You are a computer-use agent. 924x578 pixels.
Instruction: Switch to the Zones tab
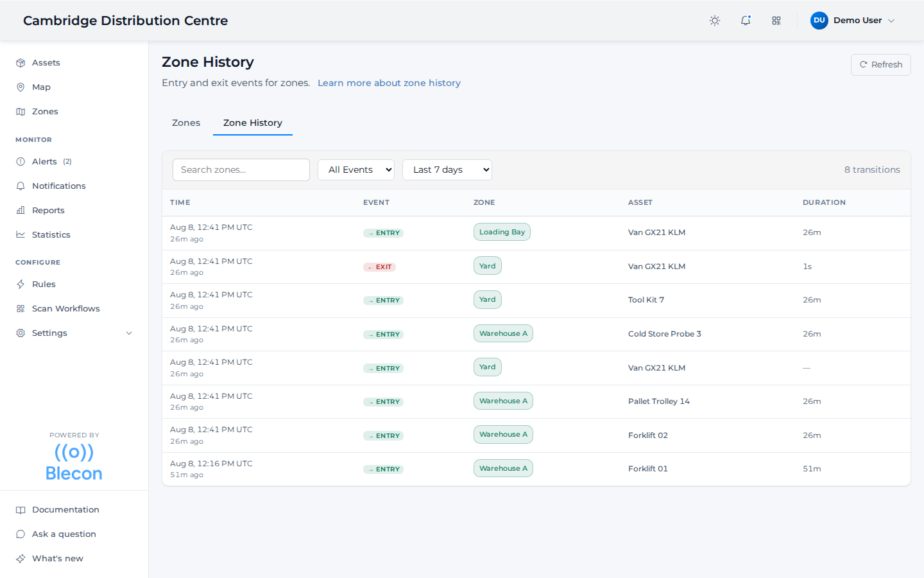tap(186, 123)
